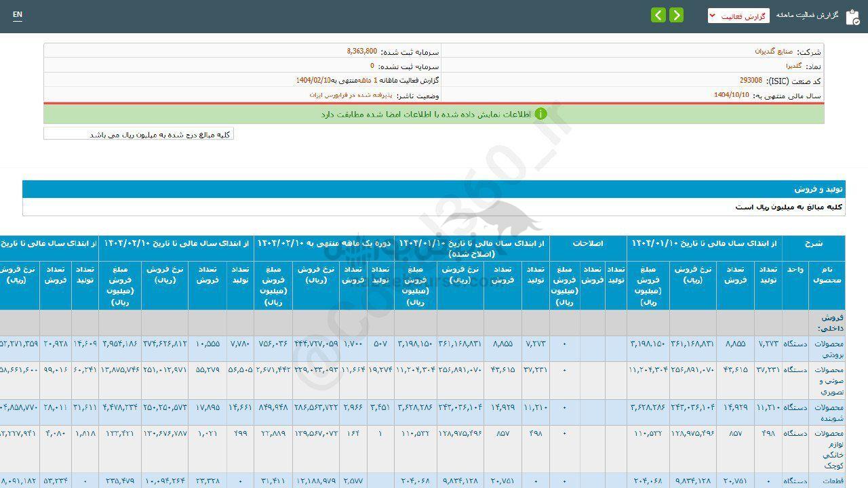Click production count ۱,۸۱۸ in leftmost period

point(85,433)
